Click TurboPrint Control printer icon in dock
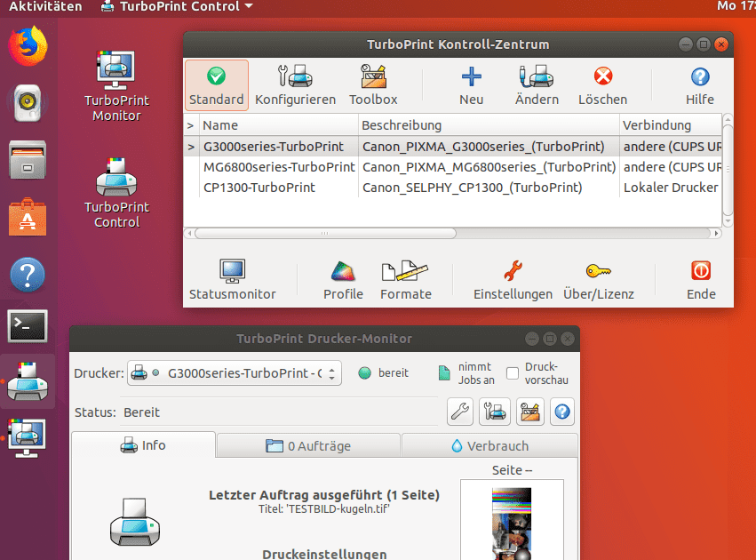Screen dimensions: 756x560 click(28, 381)
